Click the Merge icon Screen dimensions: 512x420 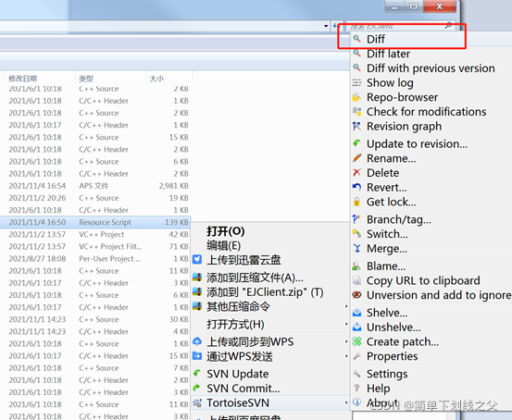coord(356,248)
